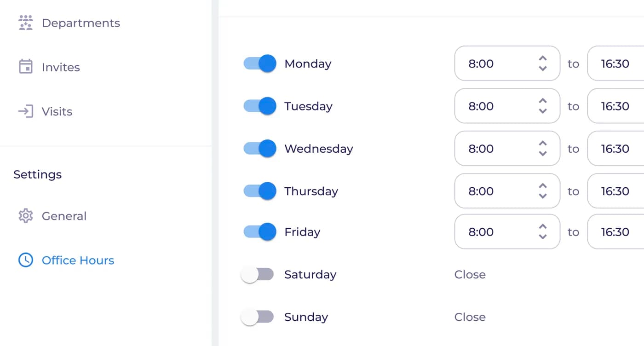The image size is (644, 346).
Task: Increase Monday start time with up arrow
Action: pyautogui.click(x=543, y=58)
